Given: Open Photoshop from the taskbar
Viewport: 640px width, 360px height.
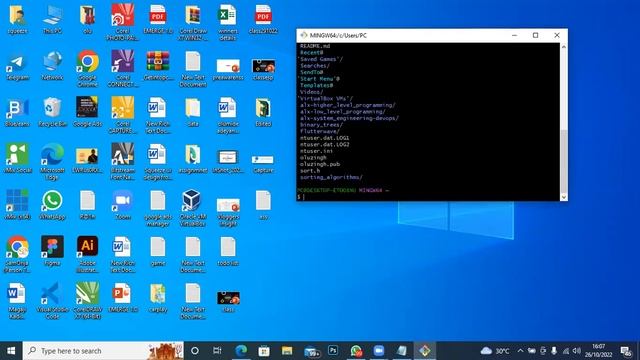Looking at the screenshot, I should (333, 351).
